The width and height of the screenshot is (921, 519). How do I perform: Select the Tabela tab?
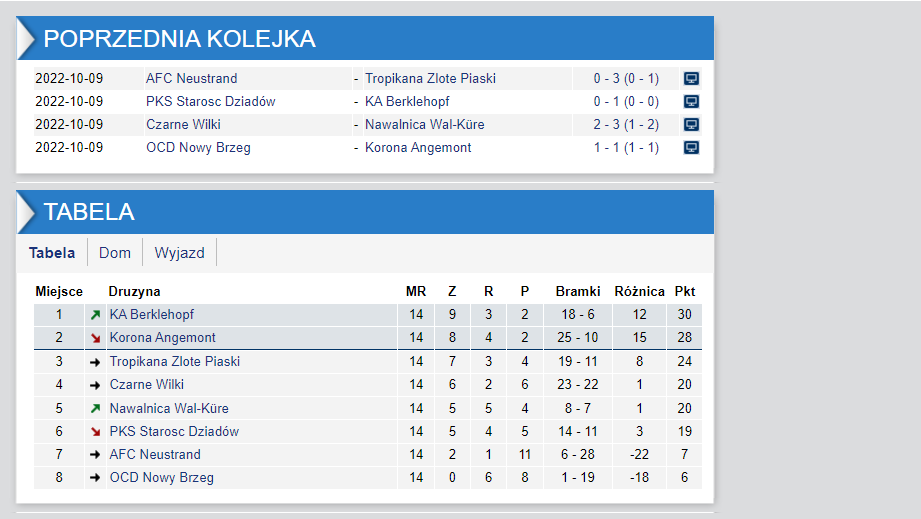52,253
